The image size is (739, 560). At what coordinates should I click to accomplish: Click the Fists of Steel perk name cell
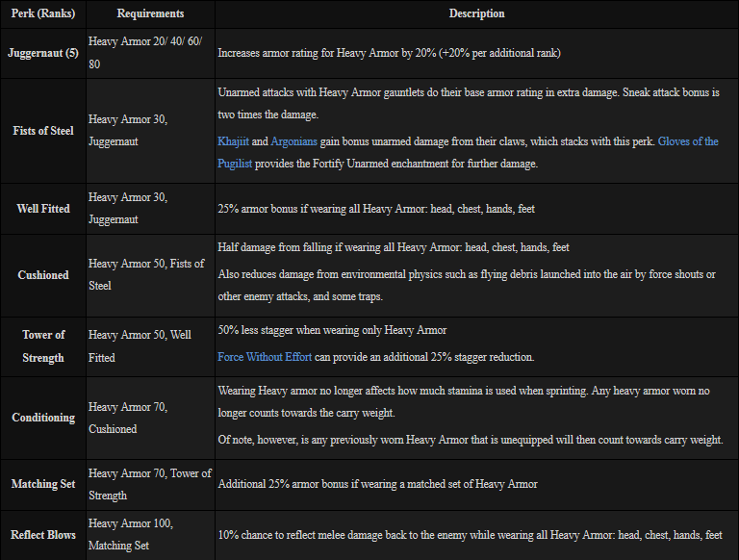point(42,130)
